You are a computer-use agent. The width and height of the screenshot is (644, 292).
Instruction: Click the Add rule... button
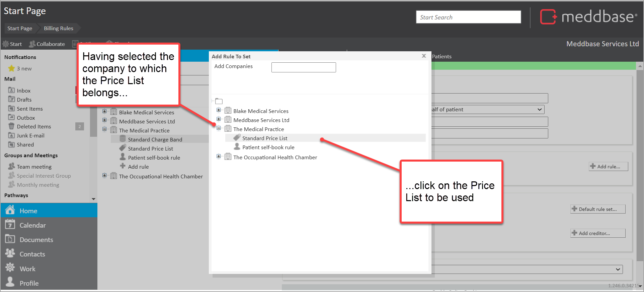click(608, 167)
